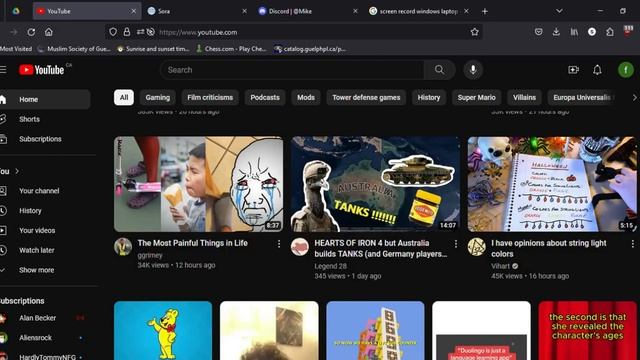
Task: Open a new browser tab
Action: coord(484,11)
